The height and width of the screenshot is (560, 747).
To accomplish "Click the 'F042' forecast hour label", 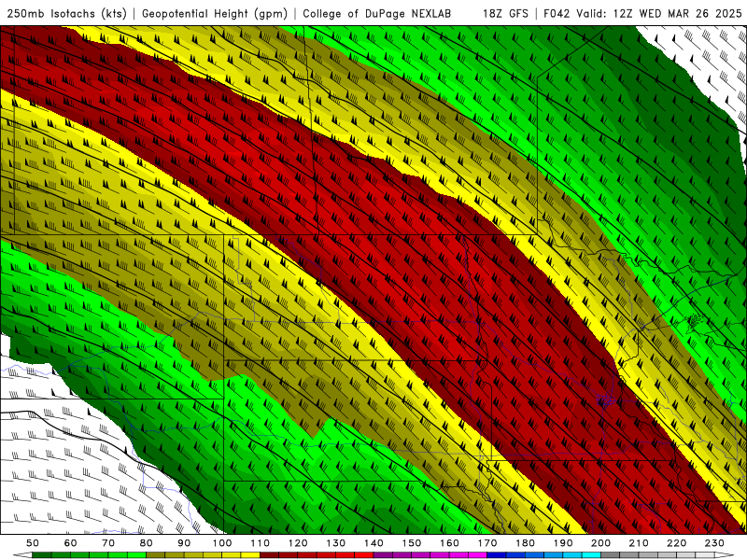I will 557,14.
